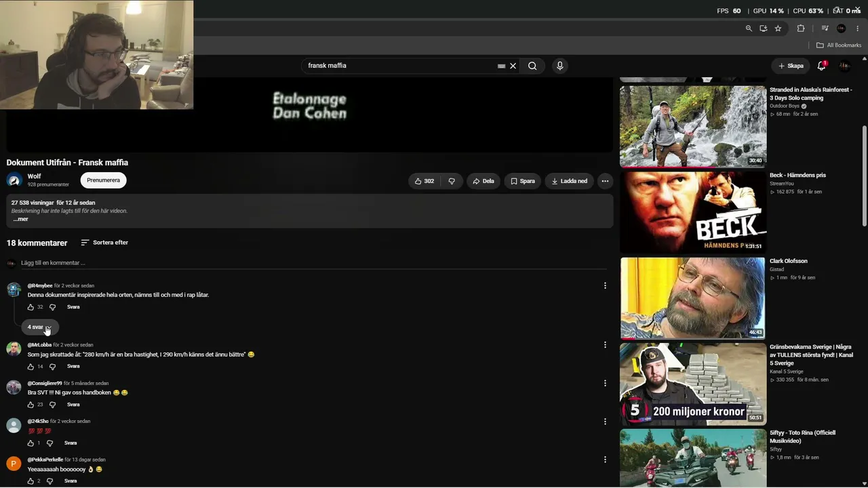
Task: Dislike the comment by @Consigliere99
Action: [52, 405]
